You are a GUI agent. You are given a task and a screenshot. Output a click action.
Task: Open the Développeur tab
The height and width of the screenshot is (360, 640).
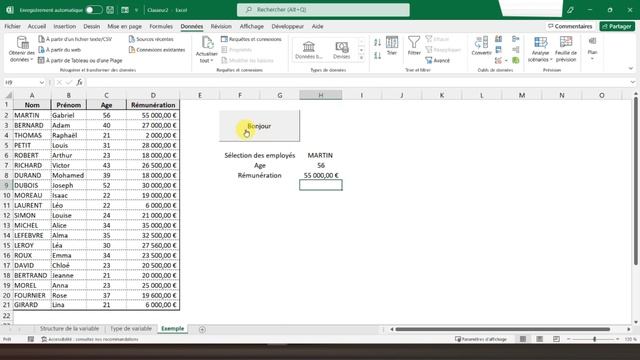coord(287,26)
